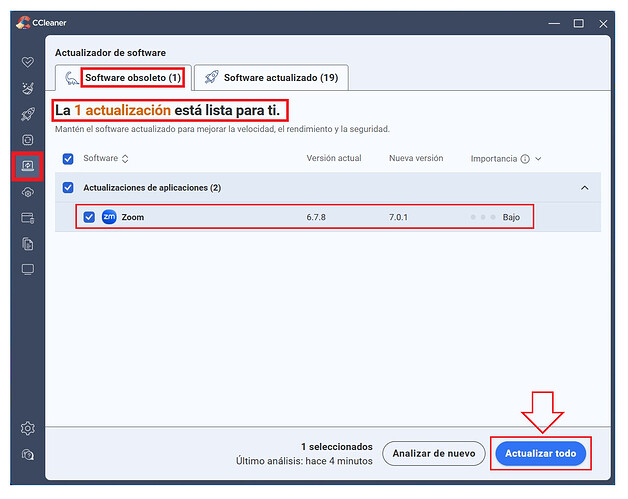This screenshot has width=628, height=499.
Task: Click Zoom current version 6.7.8
Action: click(316, 217)
